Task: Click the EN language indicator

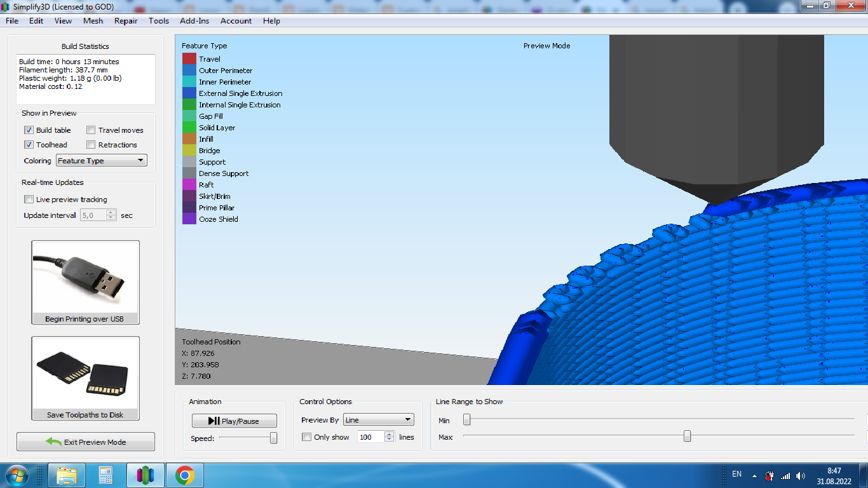Action: [737, 474]
